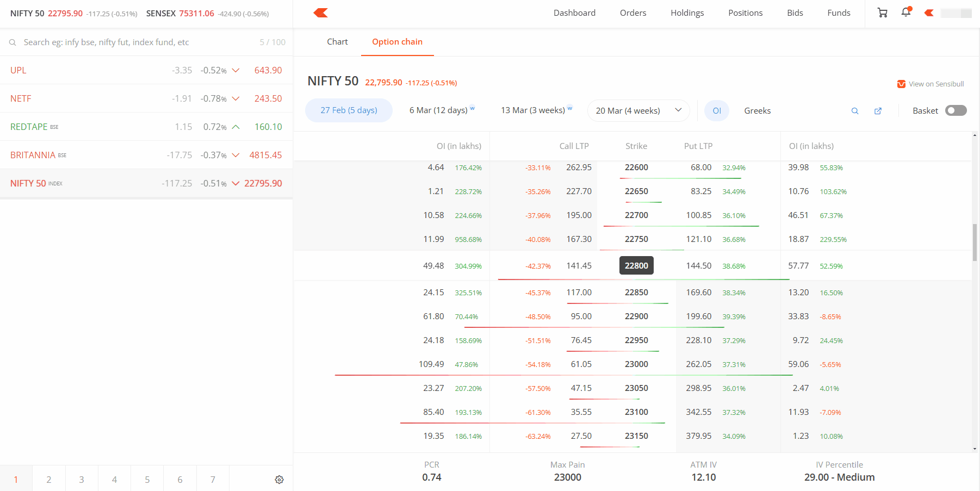
Task: Switch to Greeks view
Action: click(757, 110)
